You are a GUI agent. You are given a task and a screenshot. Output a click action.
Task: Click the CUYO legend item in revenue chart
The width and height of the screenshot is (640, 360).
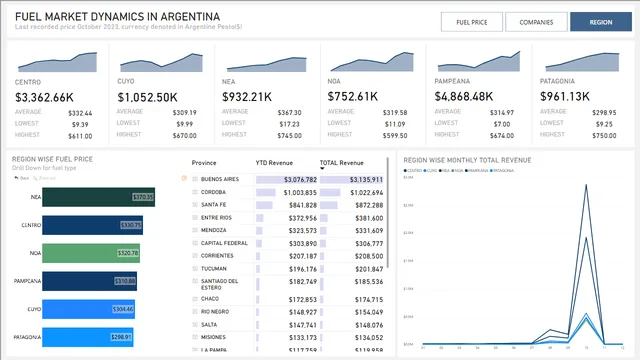pos(431,171)
